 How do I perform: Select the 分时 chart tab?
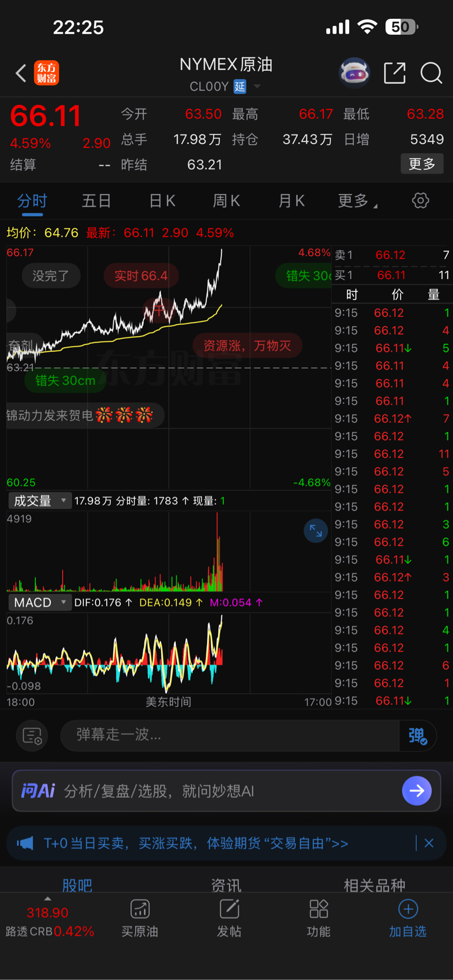tap(32, 201)
